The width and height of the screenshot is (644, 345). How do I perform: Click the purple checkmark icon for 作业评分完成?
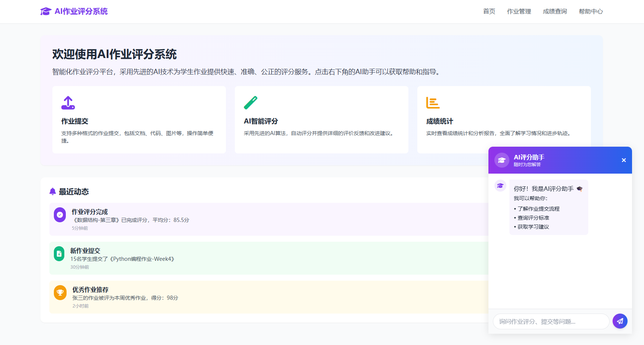(60, 215)
